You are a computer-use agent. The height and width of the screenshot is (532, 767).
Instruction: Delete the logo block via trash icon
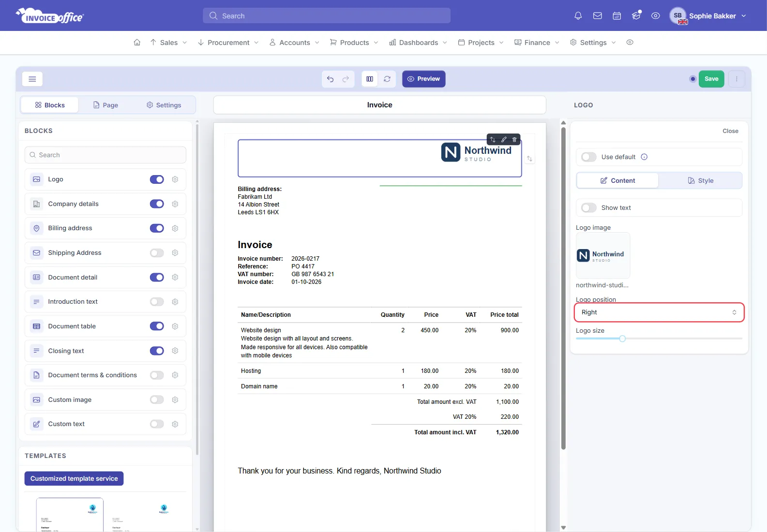click(514, 139)
